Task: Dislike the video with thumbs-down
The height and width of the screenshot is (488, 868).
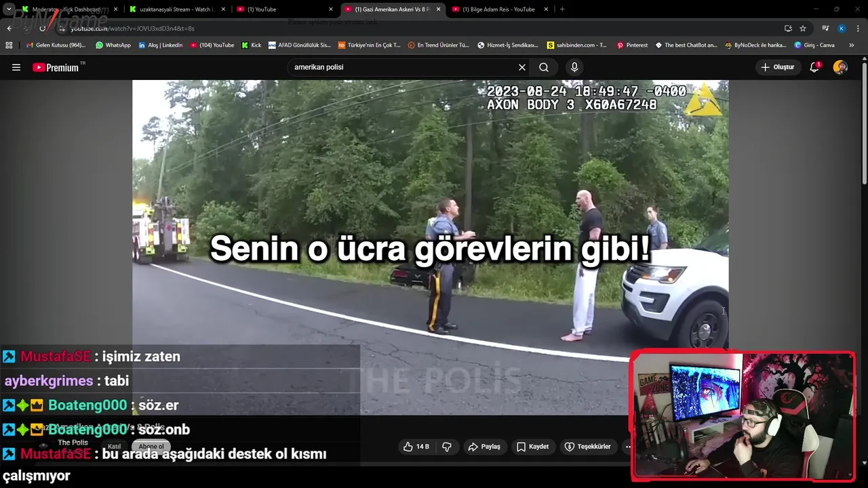Action: [x=447, y=447]
